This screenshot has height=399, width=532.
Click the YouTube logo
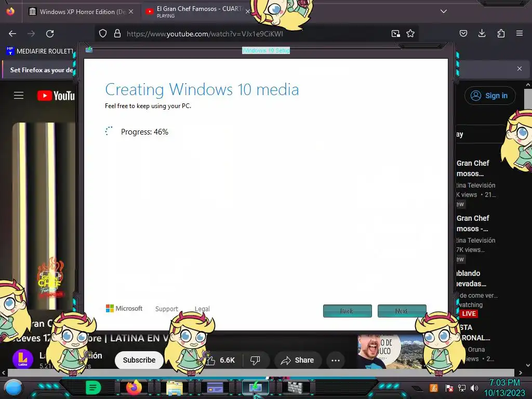[x=56, y=96]
